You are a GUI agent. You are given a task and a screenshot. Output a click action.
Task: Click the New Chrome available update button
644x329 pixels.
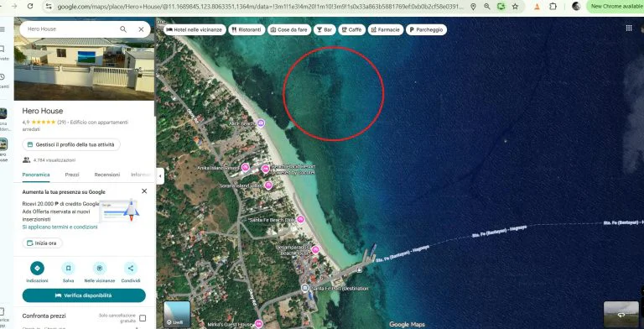[616, 6]
